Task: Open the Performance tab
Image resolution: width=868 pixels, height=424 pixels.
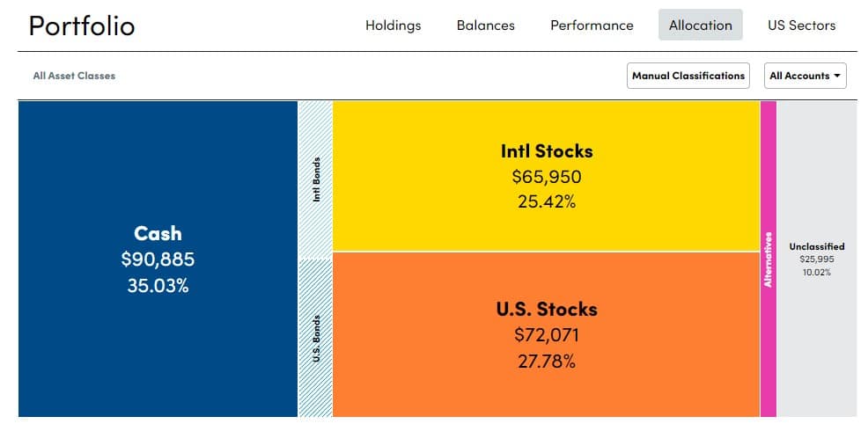Action: click(x=592, y=26)
